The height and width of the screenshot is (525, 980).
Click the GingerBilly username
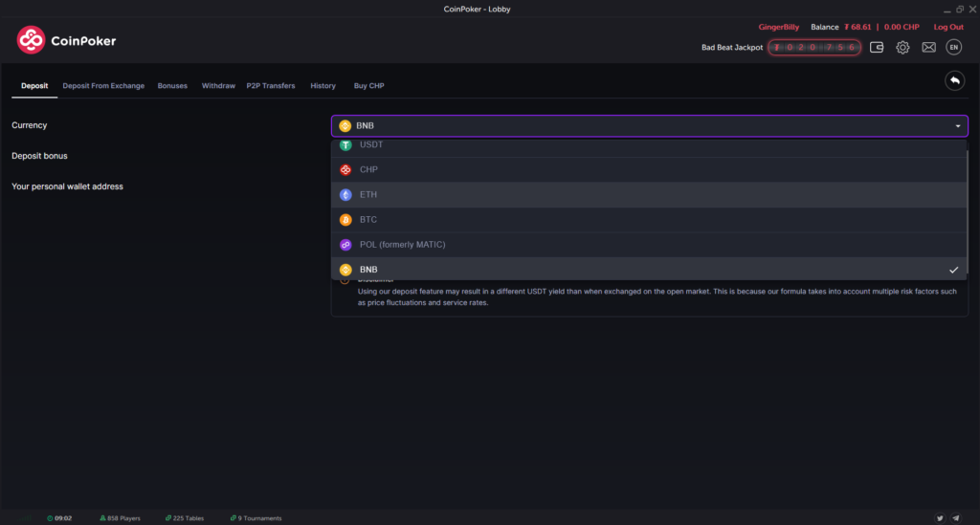778,27
